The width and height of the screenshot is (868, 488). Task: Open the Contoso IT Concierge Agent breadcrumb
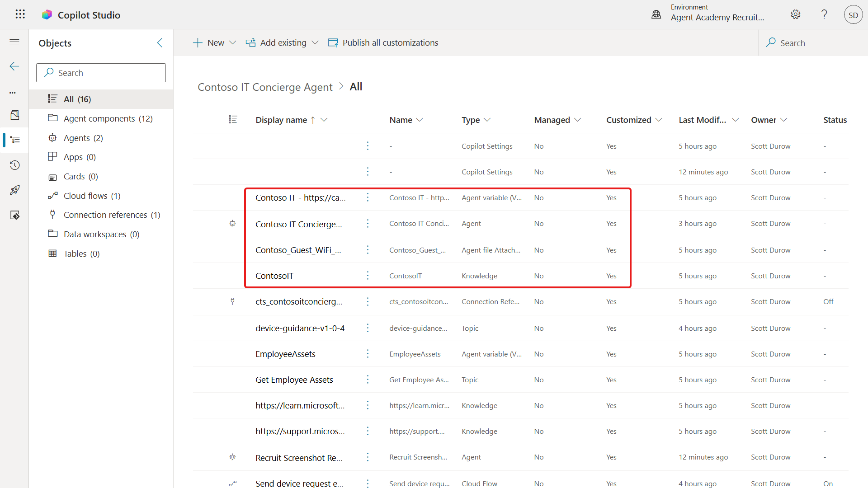pyautogui.click(x=265, y=87)
